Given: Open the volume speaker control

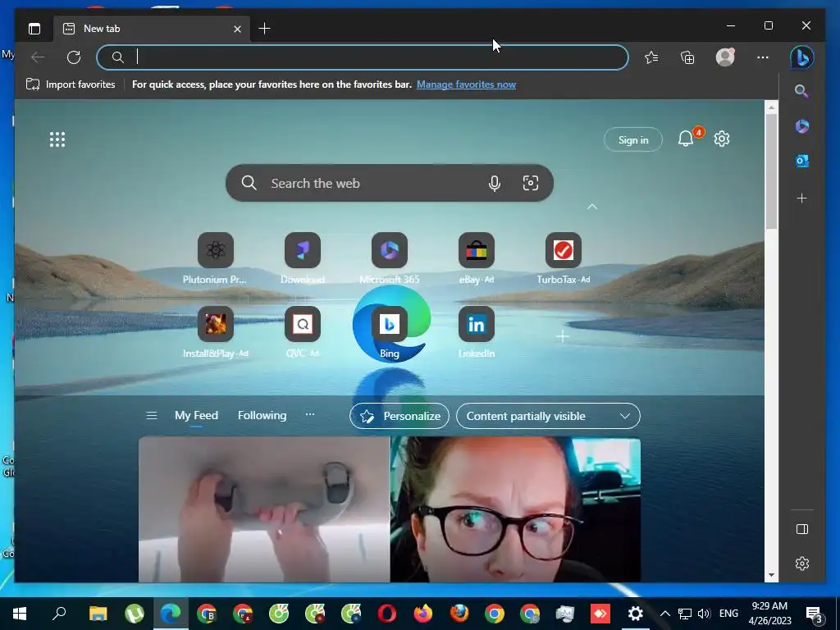Looking at the screenshot, I should click(x=704, y=614).
